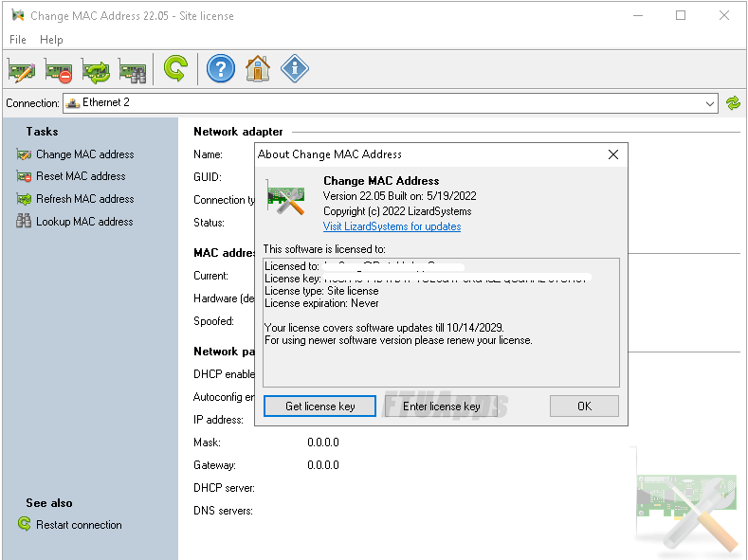Image resolution: width=748 pixels, height=560 pixels.
Task: Click the Get license key button
Action: click(x=319, y=406)
